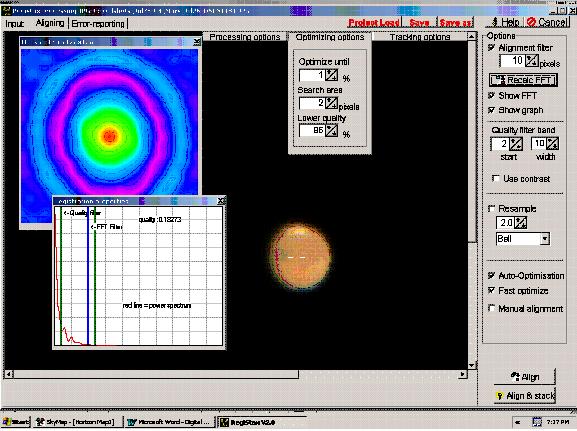Click the horizontal scrollbar left arrow
This screenshot has height=431, width=577.
[x=8, y=374]
